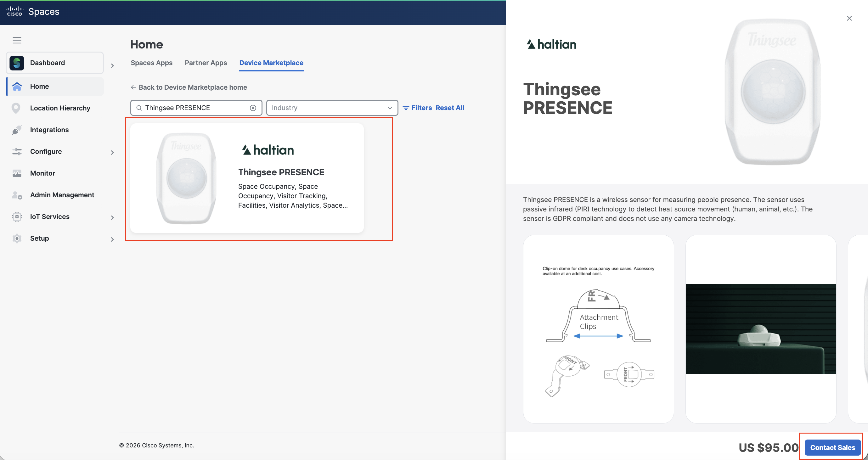The height and width of the screenshot is (460, 868).
Task: Click the Configure sliders icon
Action: click(x=17, y=152)
